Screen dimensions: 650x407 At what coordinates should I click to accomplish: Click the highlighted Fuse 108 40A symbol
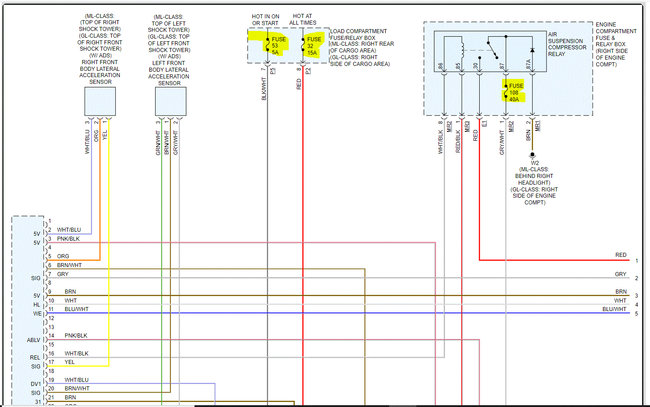506,90
